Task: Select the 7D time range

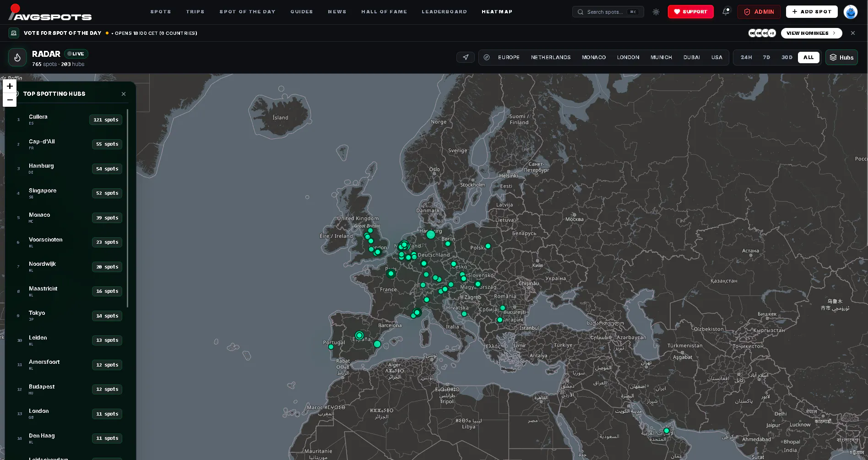Action: tap(766, 57)
